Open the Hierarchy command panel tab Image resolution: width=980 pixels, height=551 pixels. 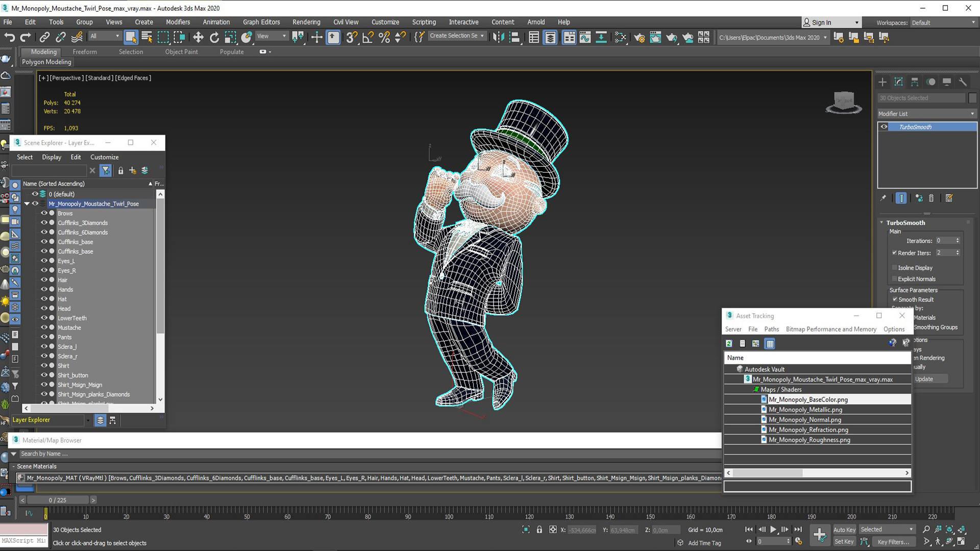point(915,82)
